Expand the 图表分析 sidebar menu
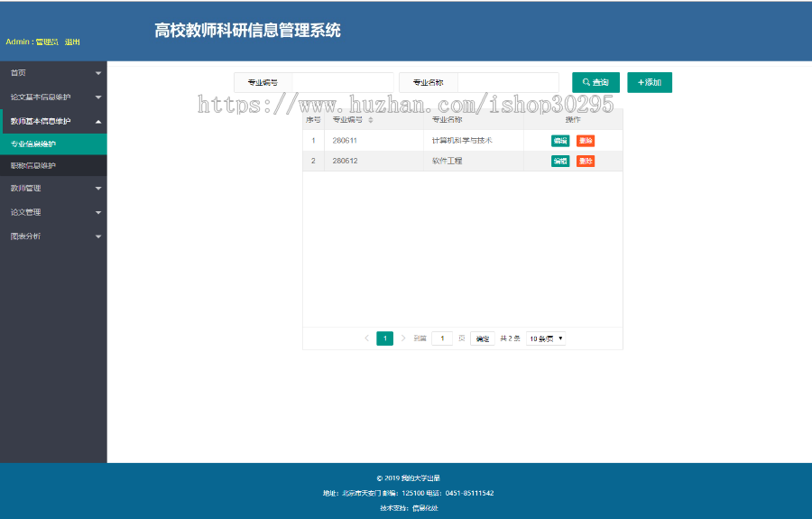Screen dimensions: 812x519 tap(53, 236)
